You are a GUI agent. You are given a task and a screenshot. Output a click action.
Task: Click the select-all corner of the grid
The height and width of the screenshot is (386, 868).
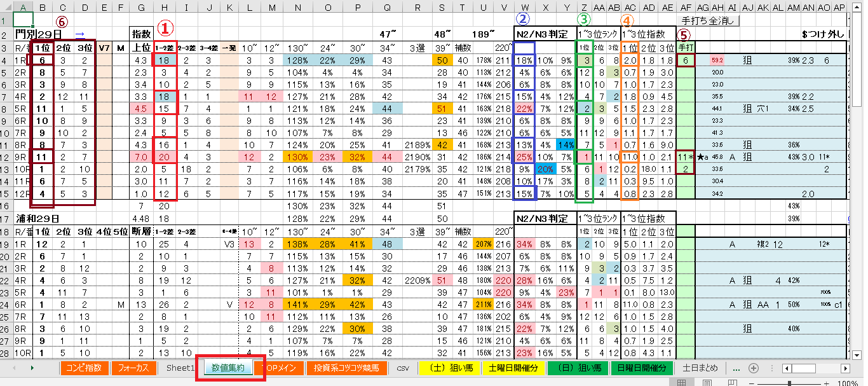[x=6, y=7]
